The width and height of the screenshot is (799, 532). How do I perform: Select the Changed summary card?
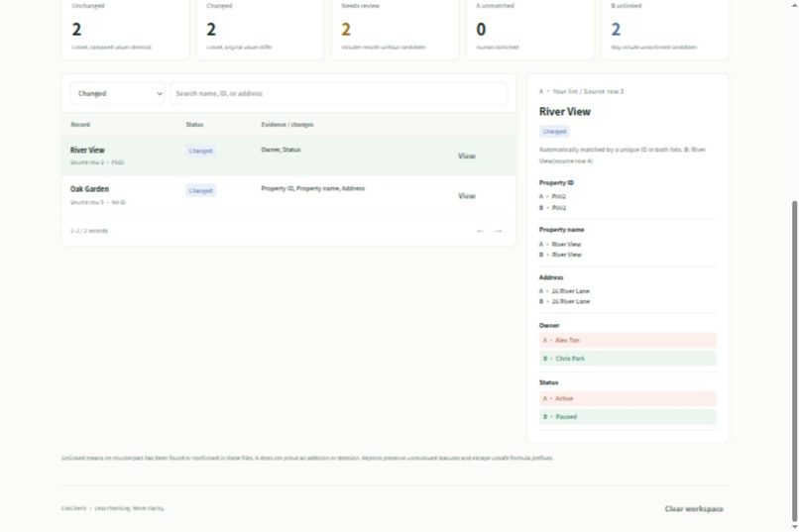click(x=260, y=29)
